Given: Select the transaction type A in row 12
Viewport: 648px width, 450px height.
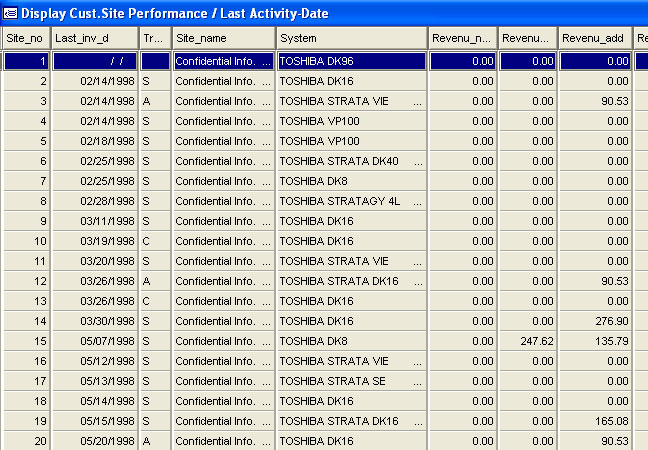Looking at the screenshot, I should [x=155, y=281].
